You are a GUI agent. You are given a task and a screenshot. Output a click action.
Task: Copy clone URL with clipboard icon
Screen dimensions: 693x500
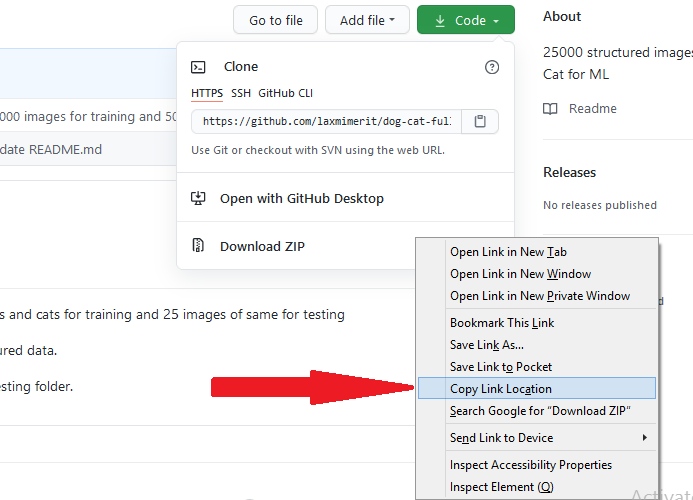tap(480, 121)
